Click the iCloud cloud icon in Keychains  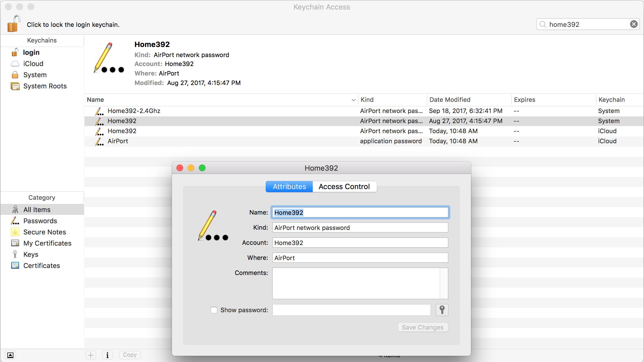tap(15, 64)
